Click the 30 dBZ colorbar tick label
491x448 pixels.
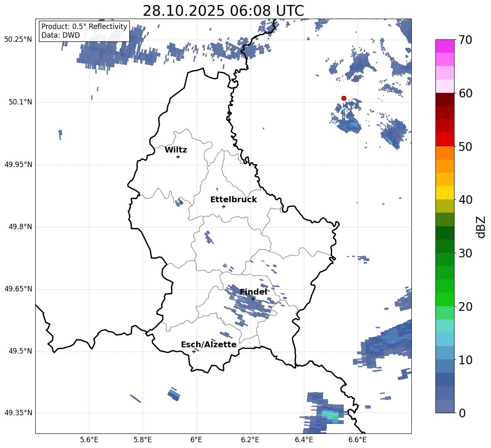(465, 253)
